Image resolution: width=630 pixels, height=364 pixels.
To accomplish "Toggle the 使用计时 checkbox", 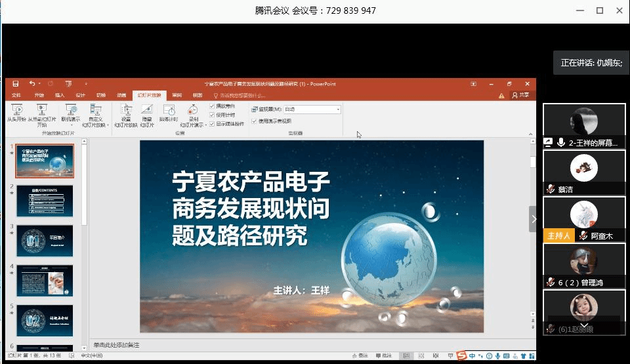I will [x=212, y=115].
